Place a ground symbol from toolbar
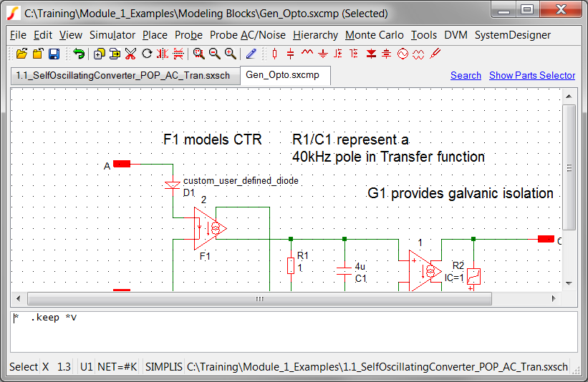 point(323,54)
